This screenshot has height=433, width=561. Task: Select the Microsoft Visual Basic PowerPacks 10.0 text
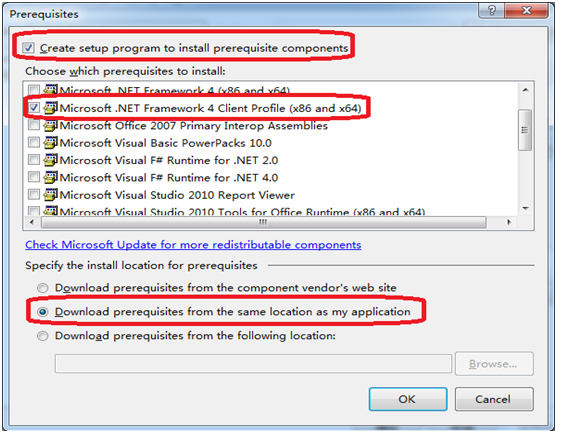[x=166, y=143]
